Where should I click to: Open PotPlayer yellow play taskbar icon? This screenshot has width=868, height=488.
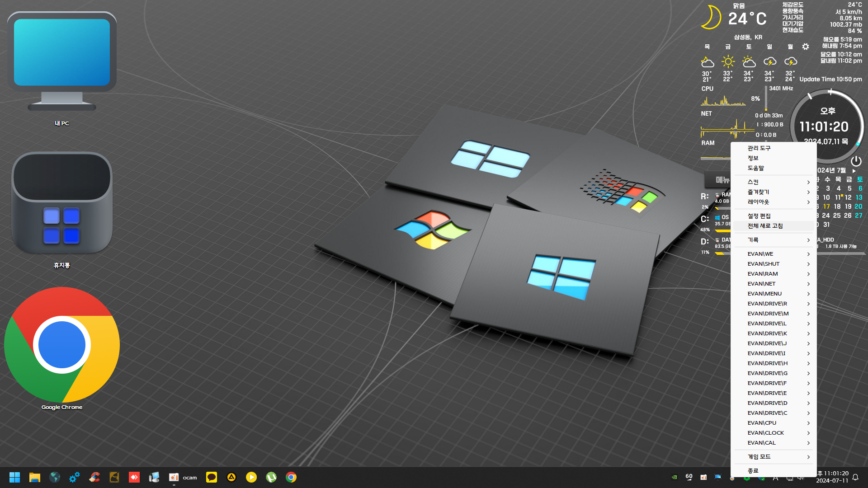(x=251, y=477)
